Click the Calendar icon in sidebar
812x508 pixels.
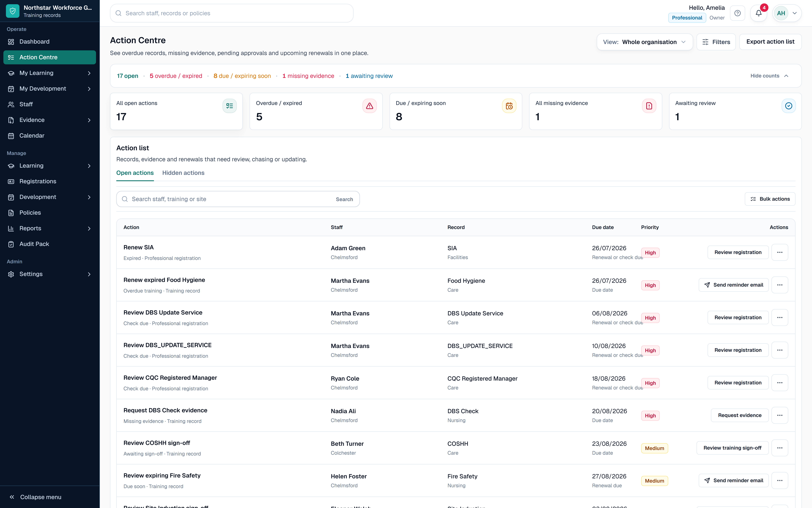coord(11,136)
